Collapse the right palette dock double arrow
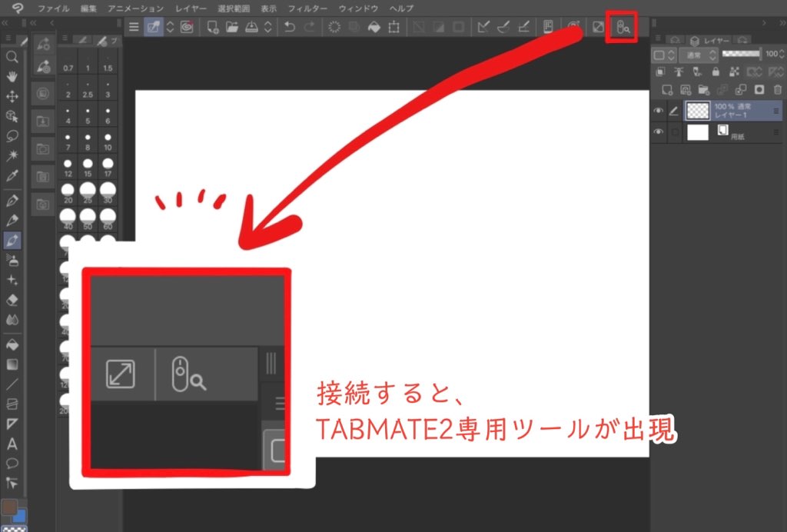The width and height of the screenshot is (787, 532). click(782, 23)
